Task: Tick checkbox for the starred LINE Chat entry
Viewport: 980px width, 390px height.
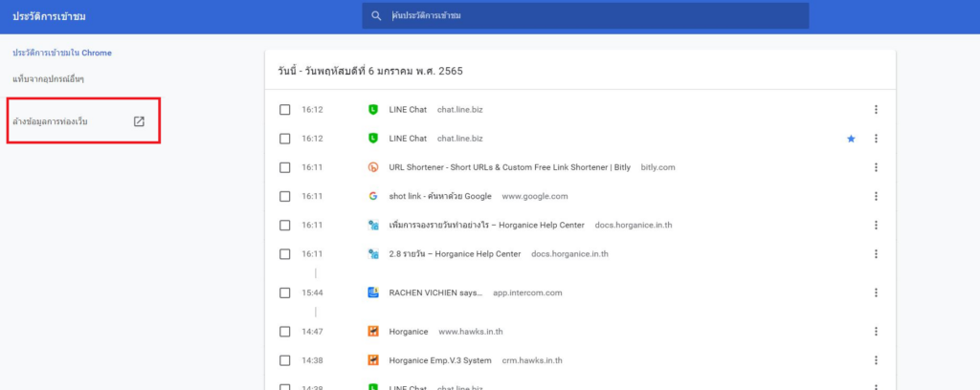Action: pyautogui.click(x=285, y=139)
